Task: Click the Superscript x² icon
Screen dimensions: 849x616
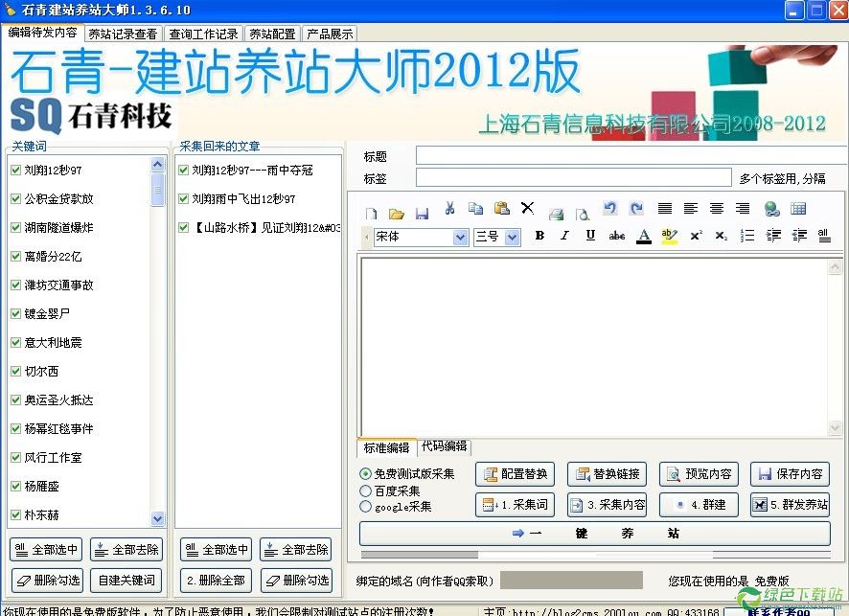Action: coord(696,236)
